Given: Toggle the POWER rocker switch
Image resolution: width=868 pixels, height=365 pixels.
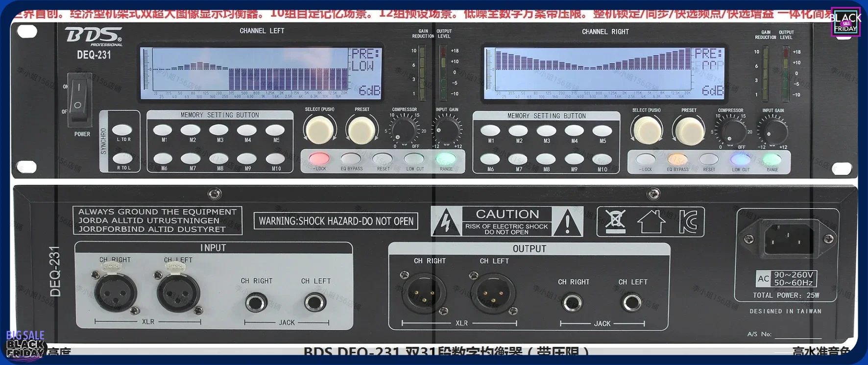Looking at the screenshot, I should (x=79, y=98).
